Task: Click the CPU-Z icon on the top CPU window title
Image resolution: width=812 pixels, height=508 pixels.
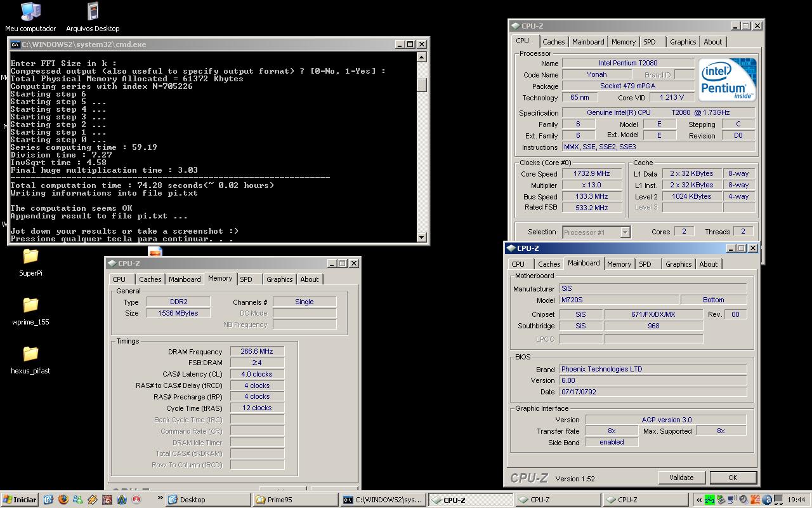Action: 516,26
